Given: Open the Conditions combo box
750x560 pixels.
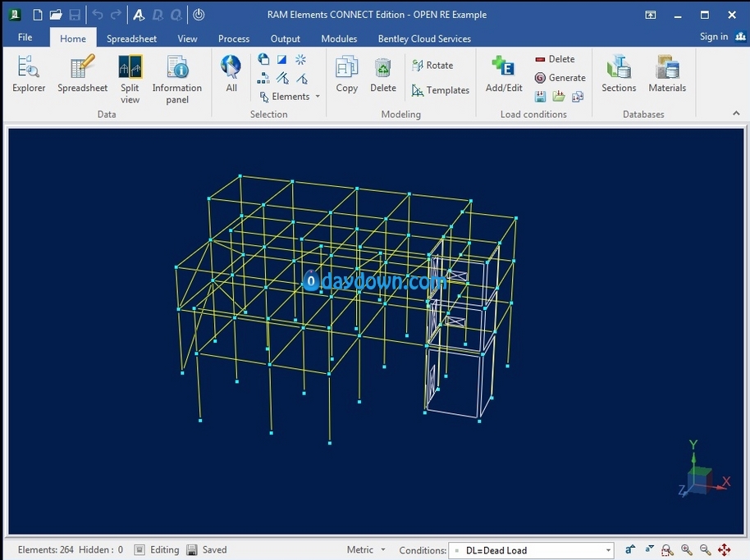Looking at the screenshot, I should (x=531, y=550).
